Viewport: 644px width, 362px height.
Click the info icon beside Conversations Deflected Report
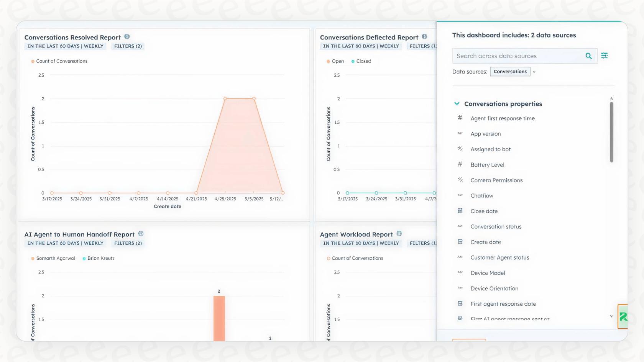424,37
